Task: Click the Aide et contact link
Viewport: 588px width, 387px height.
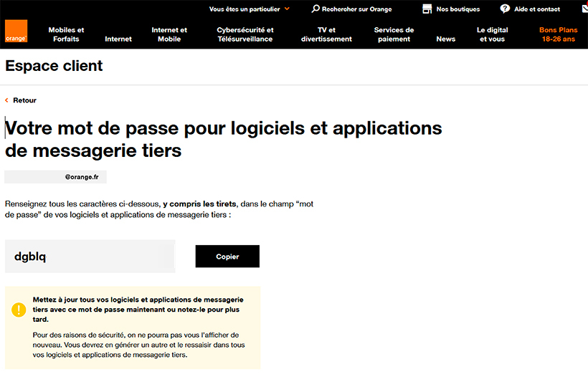Action: tap(537, 9)
